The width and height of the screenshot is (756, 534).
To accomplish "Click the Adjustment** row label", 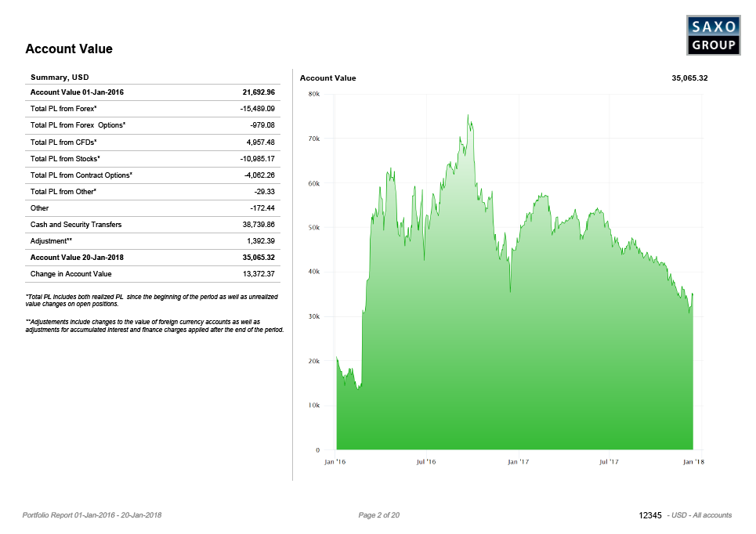I will tap(51, 241).
